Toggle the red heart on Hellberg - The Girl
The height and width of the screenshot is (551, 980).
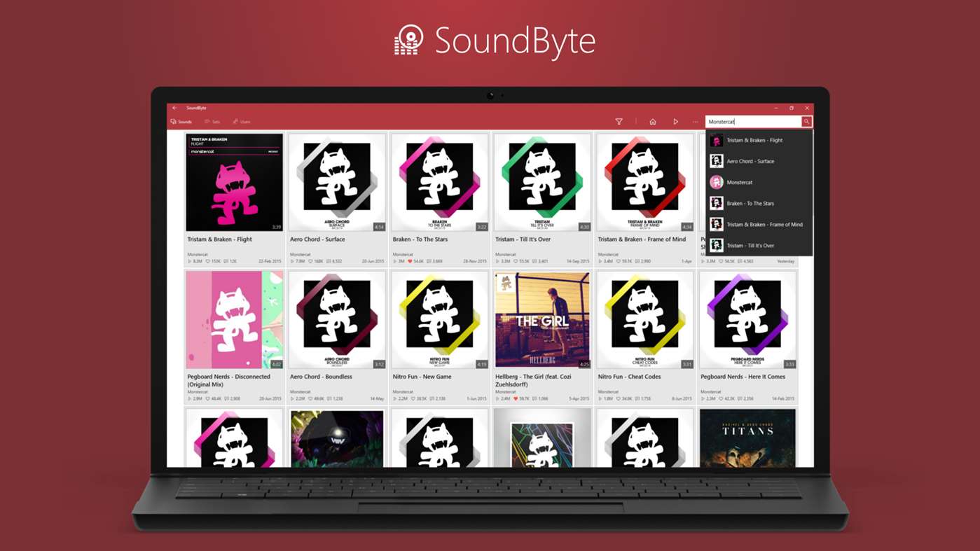(x=516, y=398)
